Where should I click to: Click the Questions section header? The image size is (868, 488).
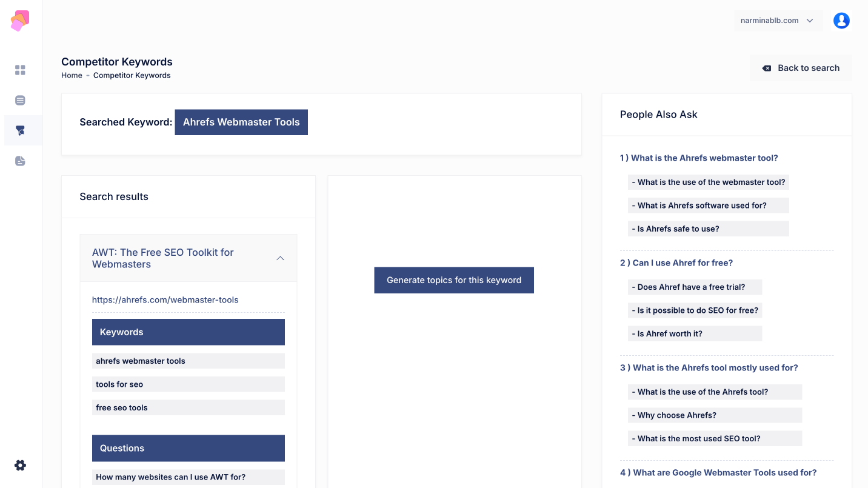point(189,449)
